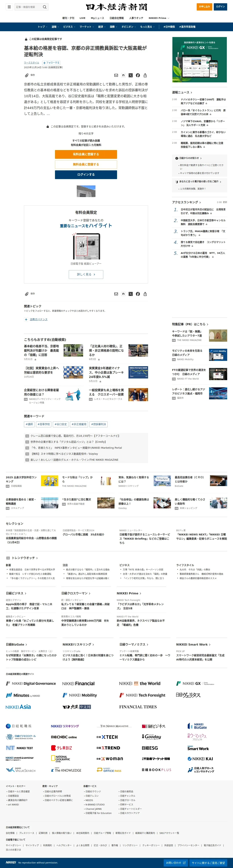Select the #非正規雇用 keyword tag

tap(79, 424)
